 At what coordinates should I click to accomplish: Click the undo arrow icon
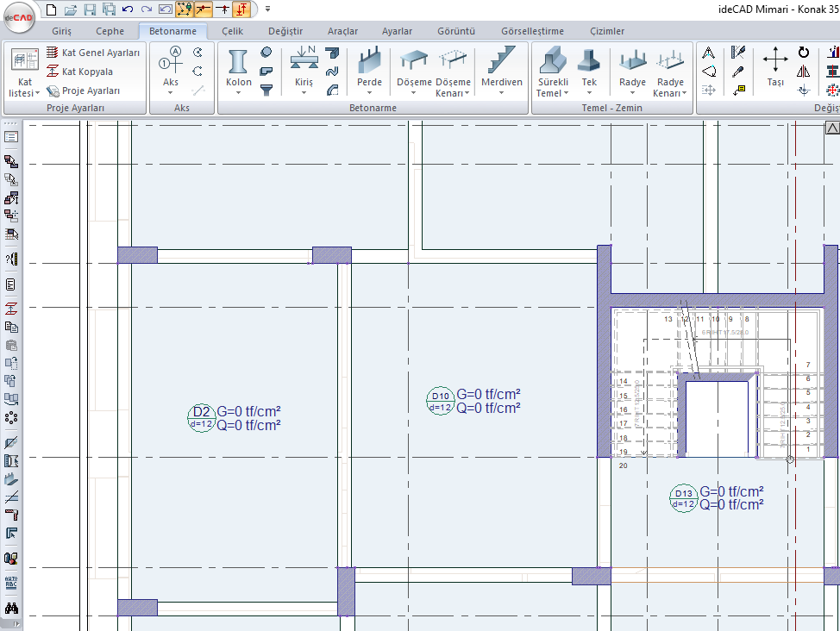128,9
